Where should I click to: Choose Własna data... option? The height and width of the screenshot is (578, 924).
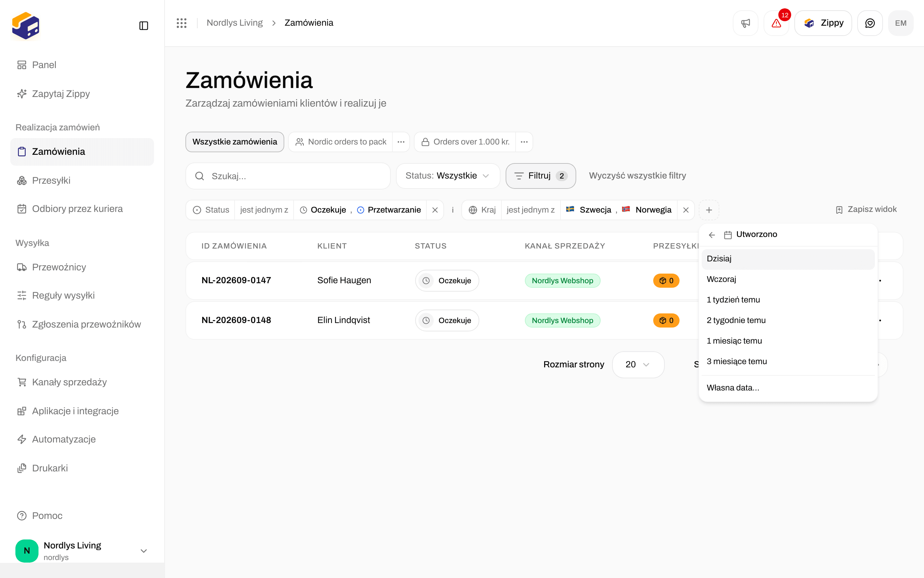[788, 388]
